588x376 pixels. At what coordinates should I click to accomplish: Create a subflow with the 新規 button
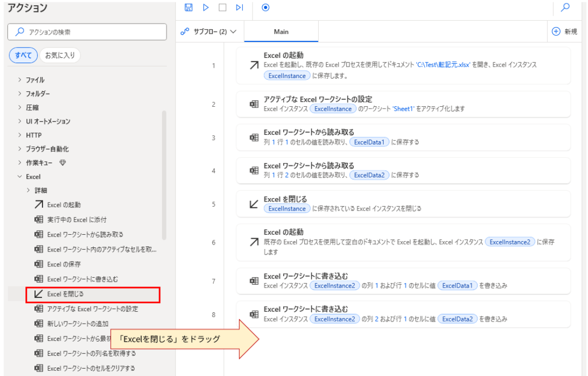(563, 31)
